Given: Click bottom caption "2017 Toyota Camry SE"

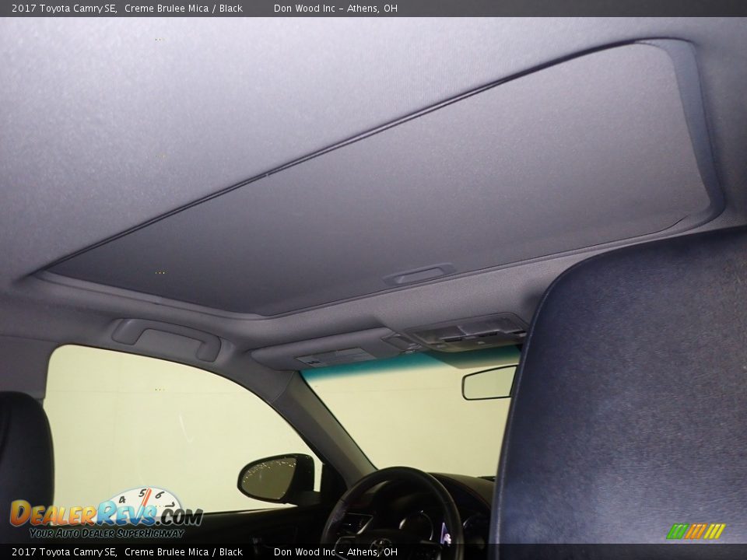Looking at the screenshot, I should click(64, 551).
